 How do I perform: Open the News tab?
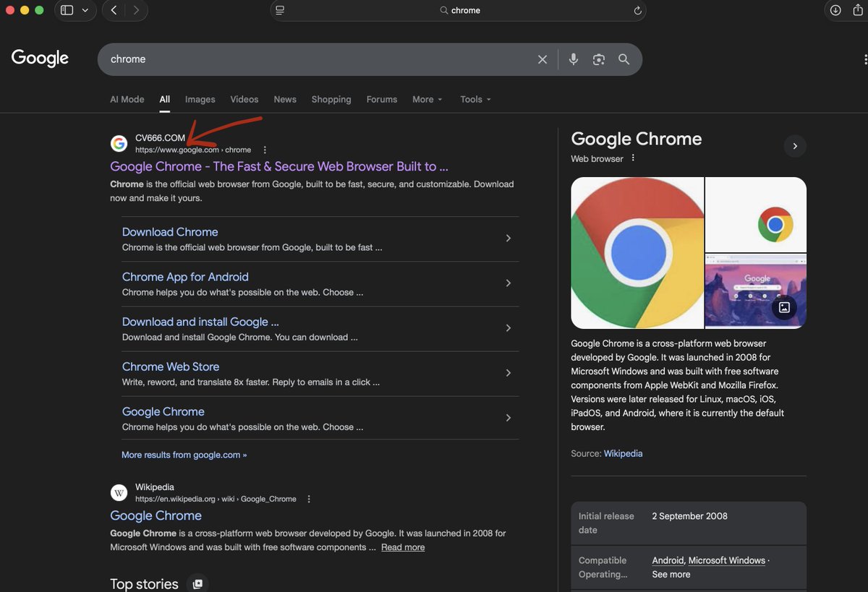pos(285,99)
